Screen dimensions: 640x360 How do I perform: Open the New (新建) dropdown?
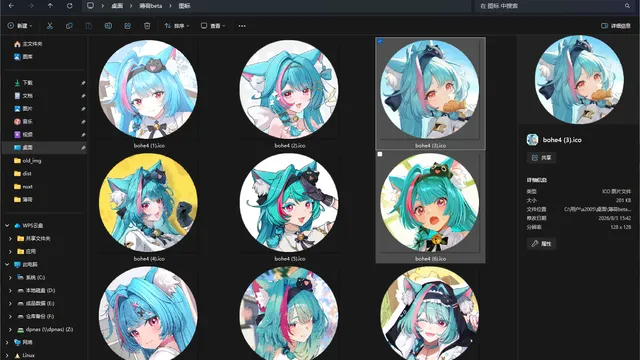click(20, 26)
